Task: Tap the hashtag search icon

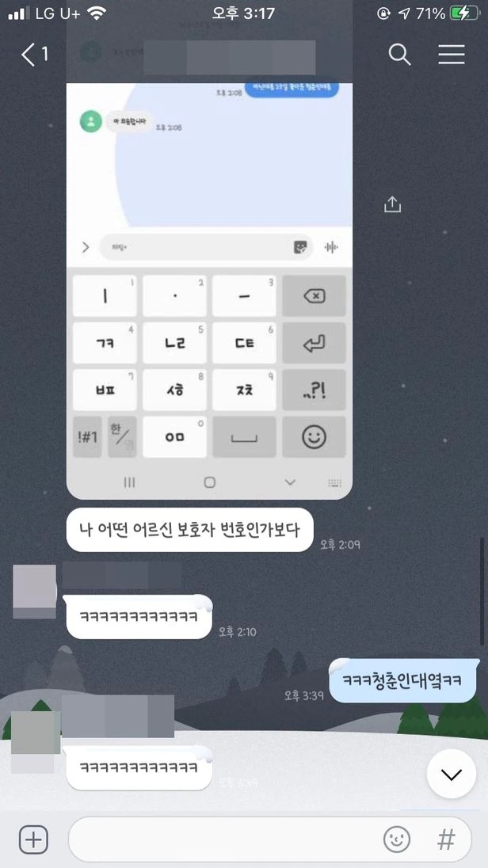Action: (x=447, y=839)
